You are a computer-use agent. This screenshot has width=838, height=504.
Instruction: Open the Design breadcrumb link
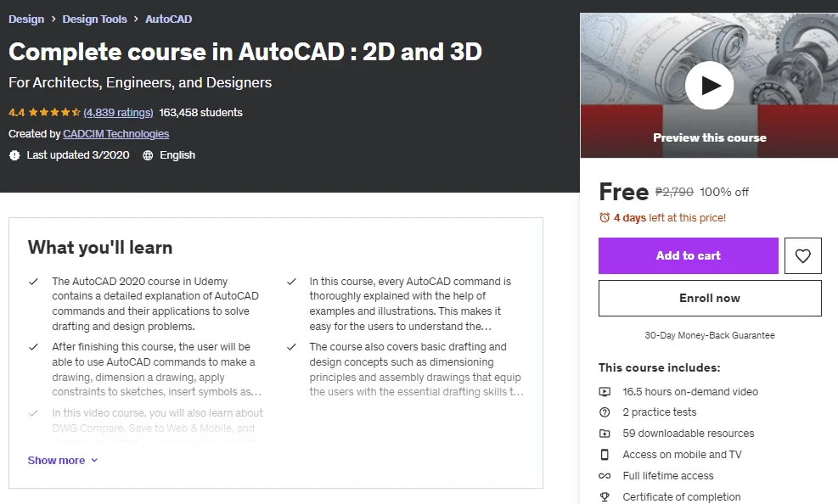click(x=26, y=20)
